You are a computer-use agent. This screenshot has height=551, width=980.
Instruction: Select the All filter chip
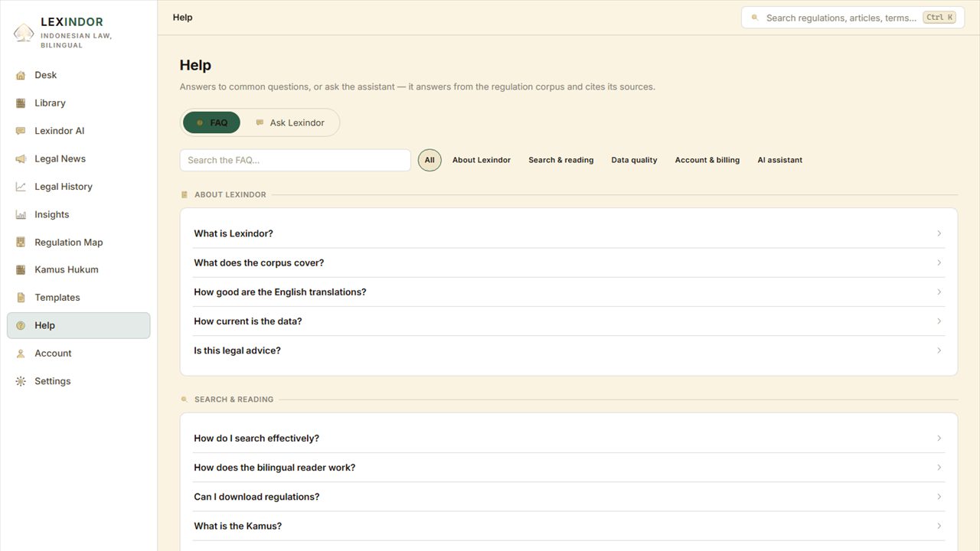tap(430, 160)
